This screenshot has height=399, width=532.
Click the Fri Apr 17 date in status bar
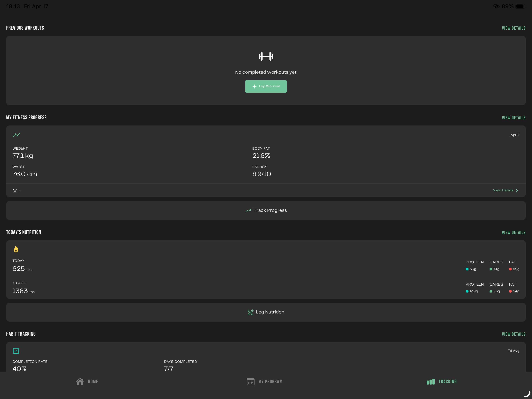36,6
